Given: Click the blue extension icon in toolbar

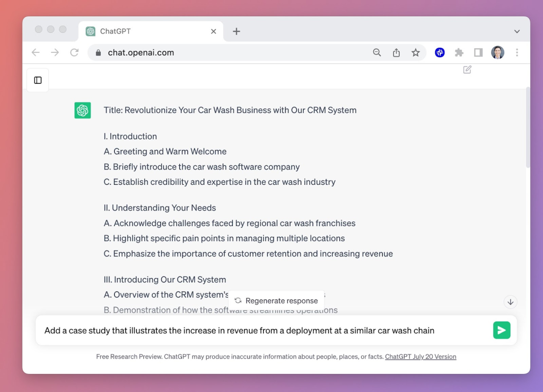Looking at the screenshot, I should click(x=440, y=52).
